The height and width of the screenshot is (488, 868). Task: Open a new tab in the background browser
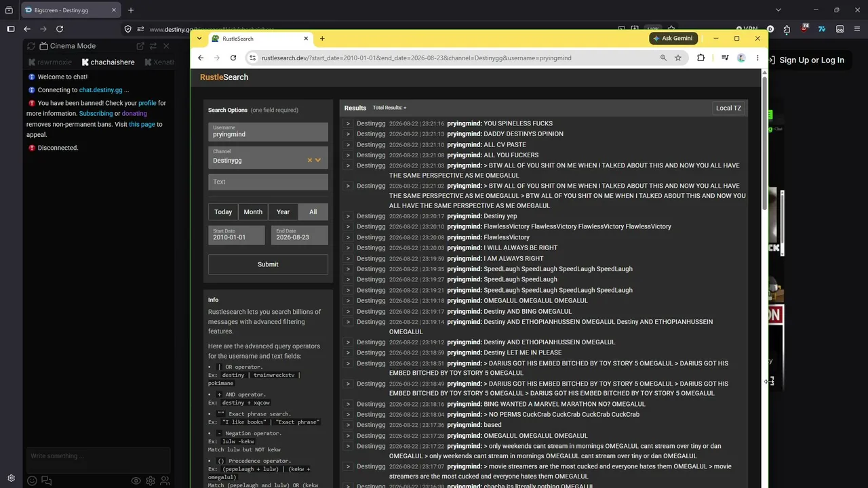point(131,10)
